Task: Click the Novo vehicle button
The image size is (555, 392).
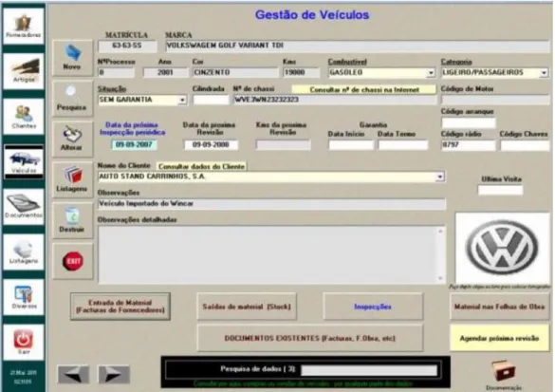Action: point(72,58)
